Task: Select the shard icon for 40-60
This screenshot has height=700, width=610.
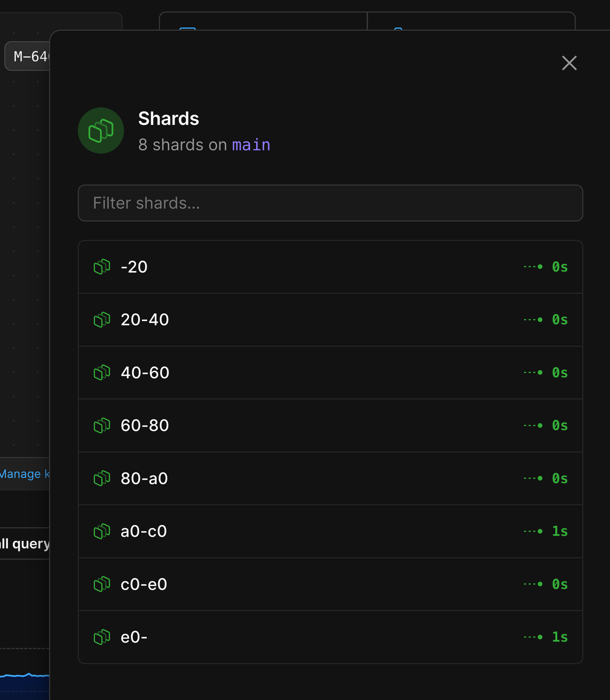Action: tap(102, 372)
